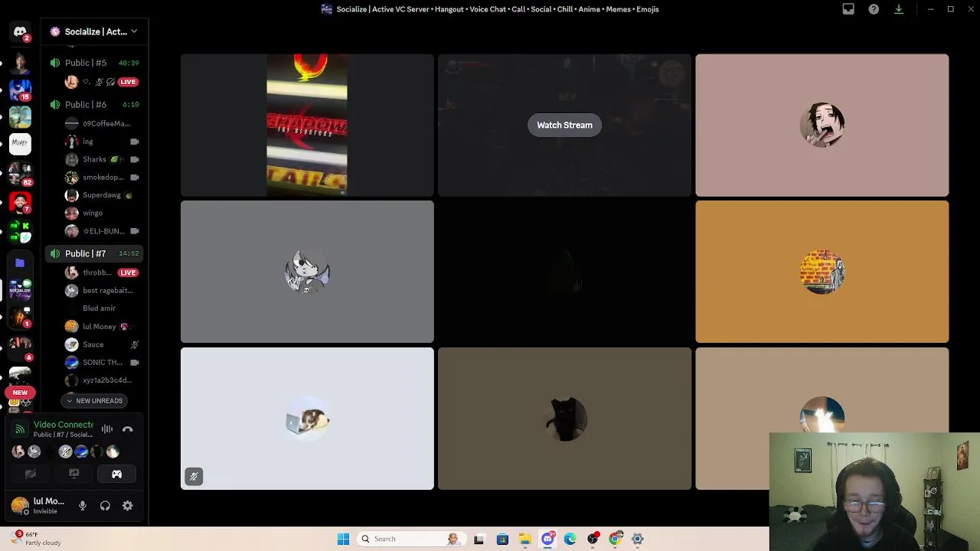This screenshot has width=980, height=551.
Task: Select user 69CoffeeMa in voice list
Action: point(101,123)
